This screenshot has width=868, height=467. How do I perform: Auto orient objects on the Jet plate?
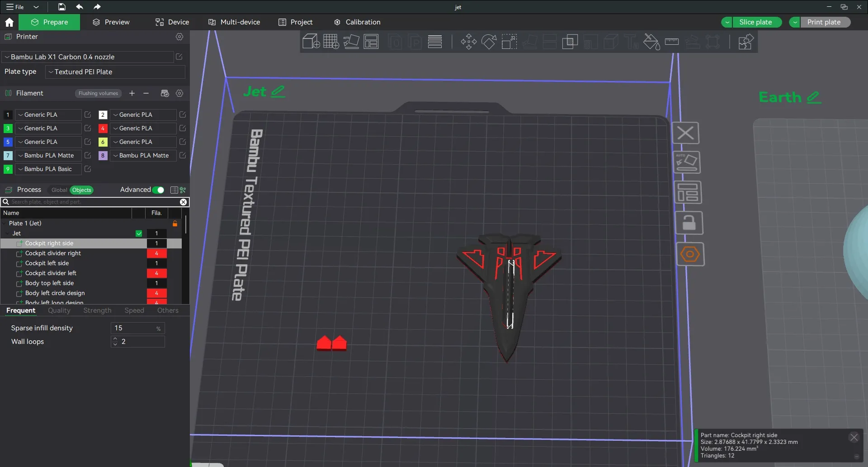pos(687,162)
